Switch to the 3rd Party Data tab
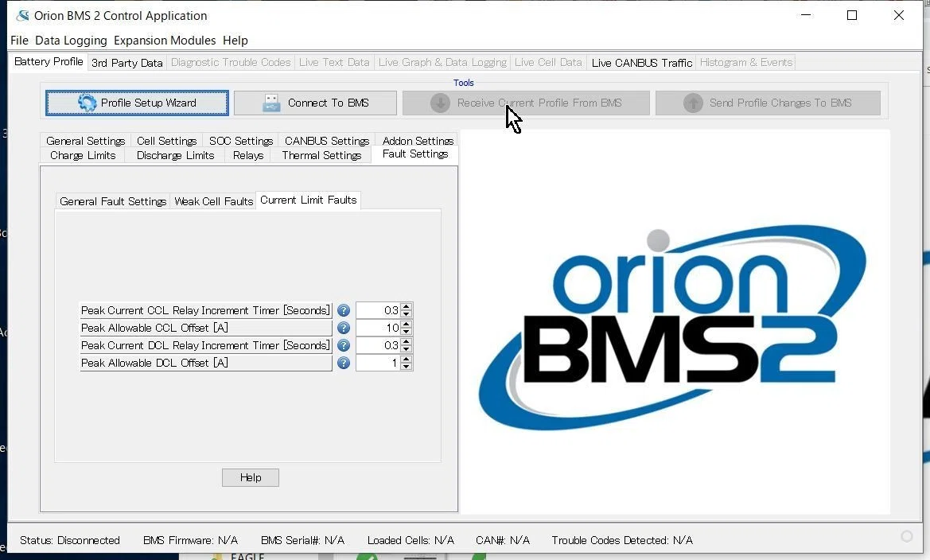The image size is (930, 560). 127,63
